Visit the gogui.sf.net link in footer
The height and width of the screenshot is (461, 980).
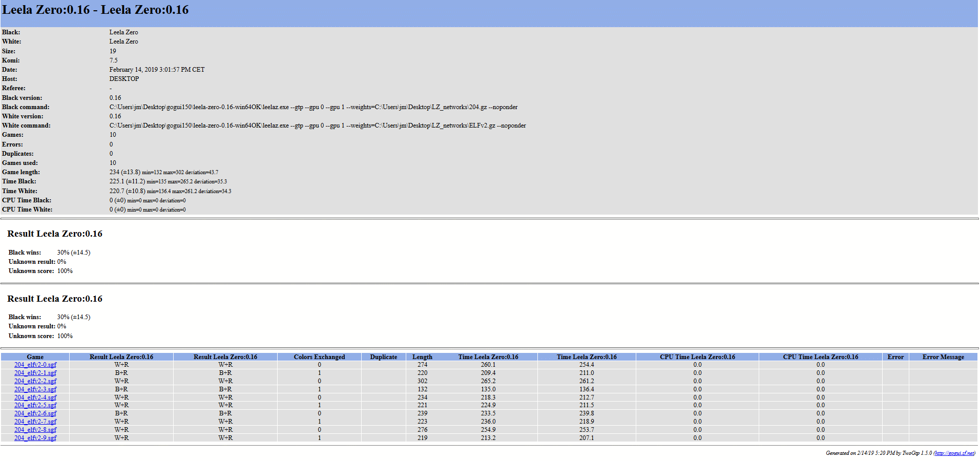click(x=954, y=453)
